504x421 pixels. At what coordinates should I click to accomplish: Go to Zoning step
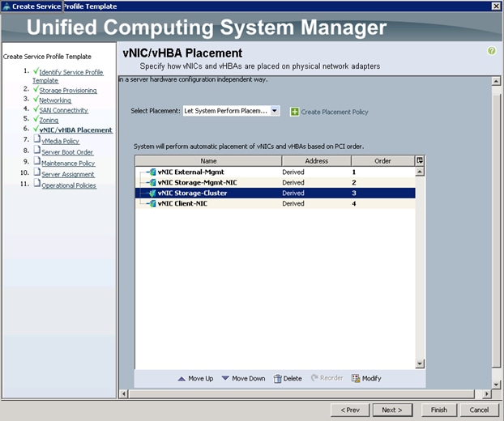49,120
